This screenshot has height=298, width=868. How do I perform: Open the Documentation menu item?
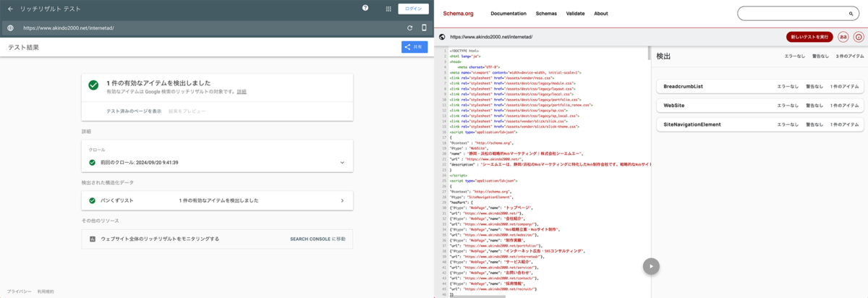pyautogui.click(x=508, y=14)
